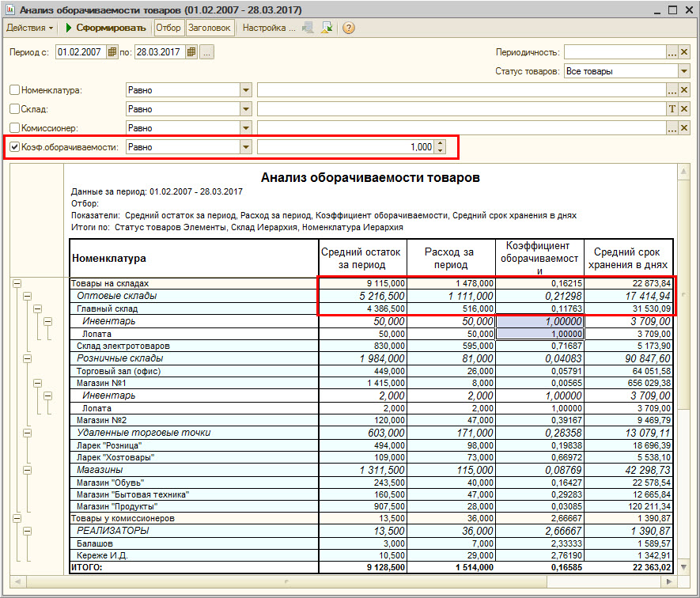Increase the turnover coefficient value spinner
Viewport: 700px width, 598px height.
point(441,144)
